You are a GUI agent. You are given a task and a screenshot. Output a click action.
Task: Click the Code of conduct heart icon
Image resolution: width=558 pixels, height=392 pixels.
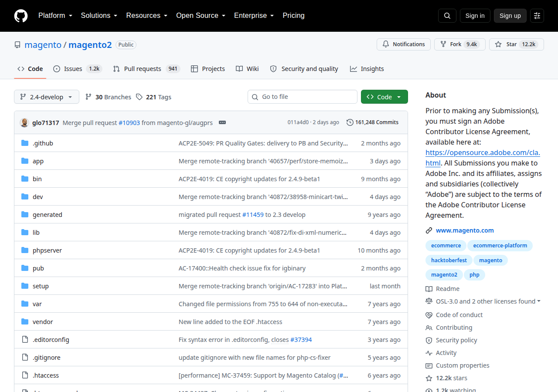point(429,315)
